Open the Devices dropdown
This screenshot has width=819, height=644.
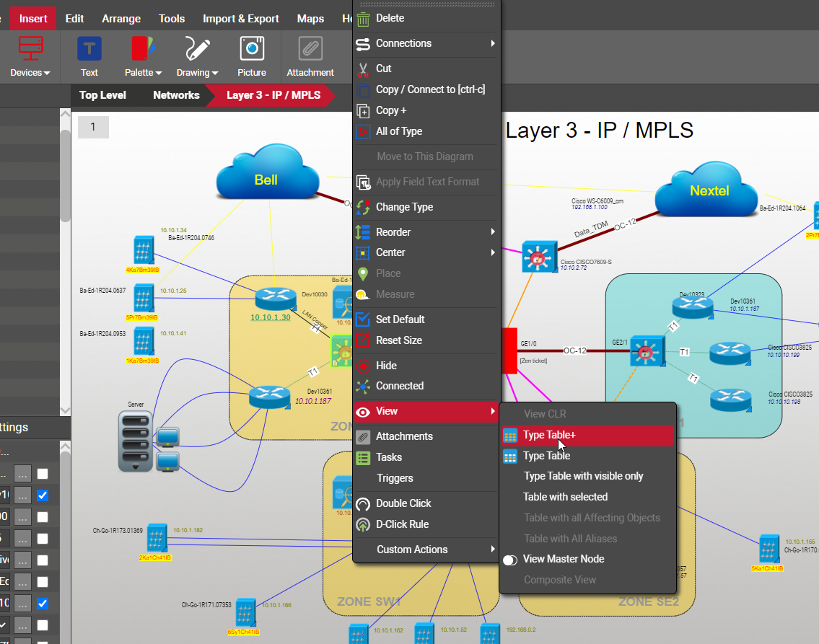[x=30, y=73]
